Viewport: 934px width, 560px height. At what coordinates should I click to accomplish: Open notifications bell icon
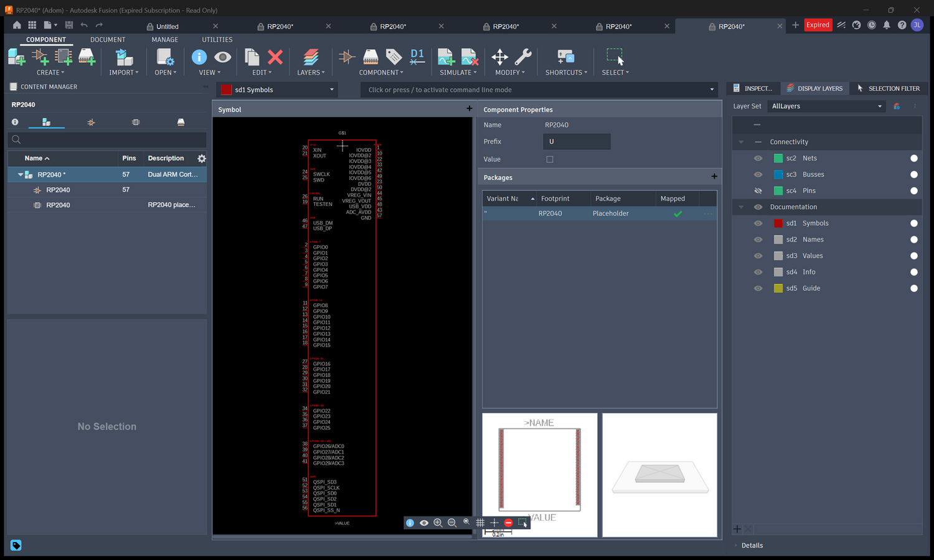887,25
